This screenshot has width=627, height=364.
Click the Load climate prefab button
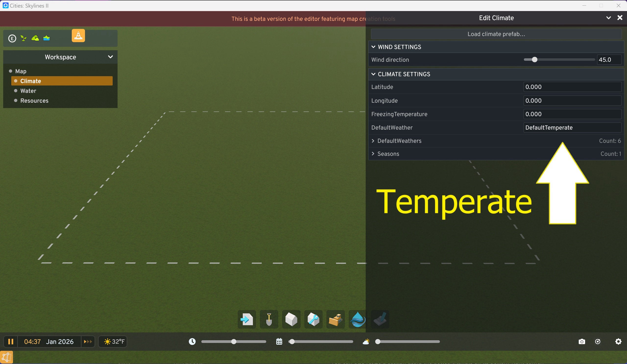pyautogui.click(x=496, y=34)
